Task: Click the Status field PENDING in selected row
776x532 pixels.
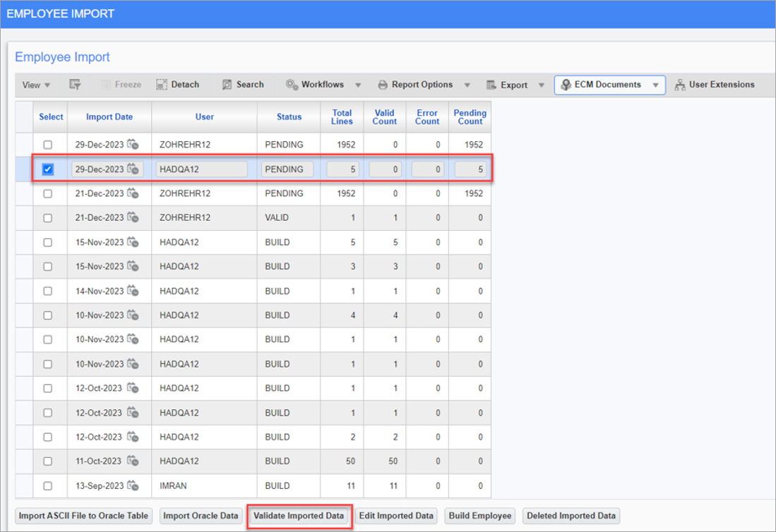Action: [x=287, y=169]
